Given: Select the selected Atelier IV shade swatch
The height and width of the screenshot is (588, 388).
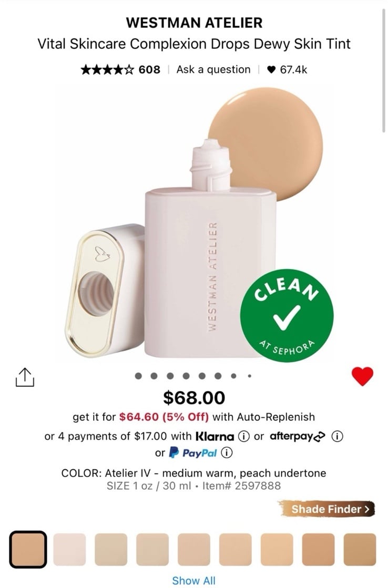Looking at the screenshot, I should tap(28, 549).
